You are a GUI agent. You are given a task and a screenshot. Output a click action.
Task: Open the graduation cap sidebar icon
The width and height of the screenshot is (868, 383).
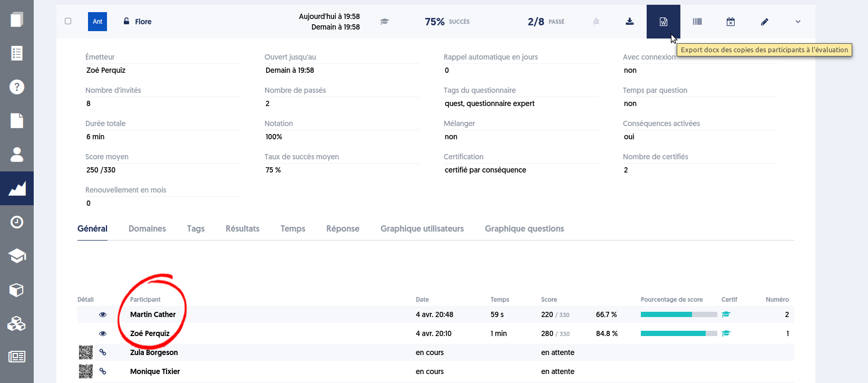tap(17, 256)
